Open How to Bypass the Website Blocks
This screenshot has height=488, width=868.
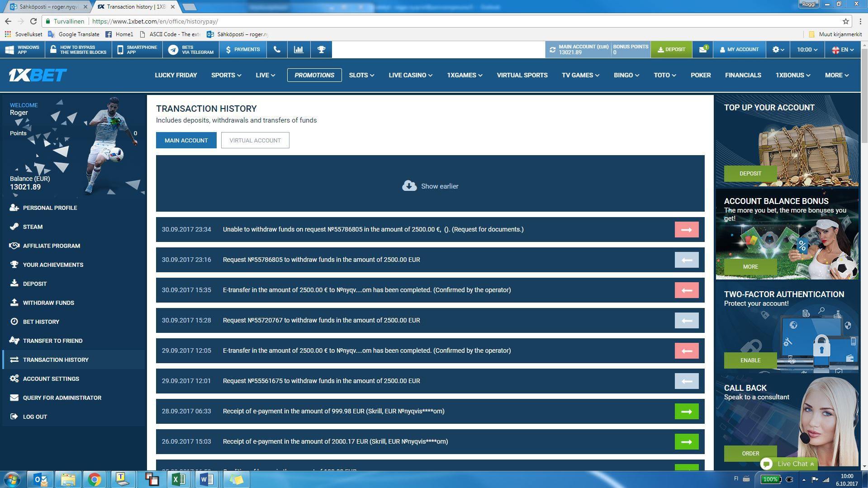tap(78, 49)
